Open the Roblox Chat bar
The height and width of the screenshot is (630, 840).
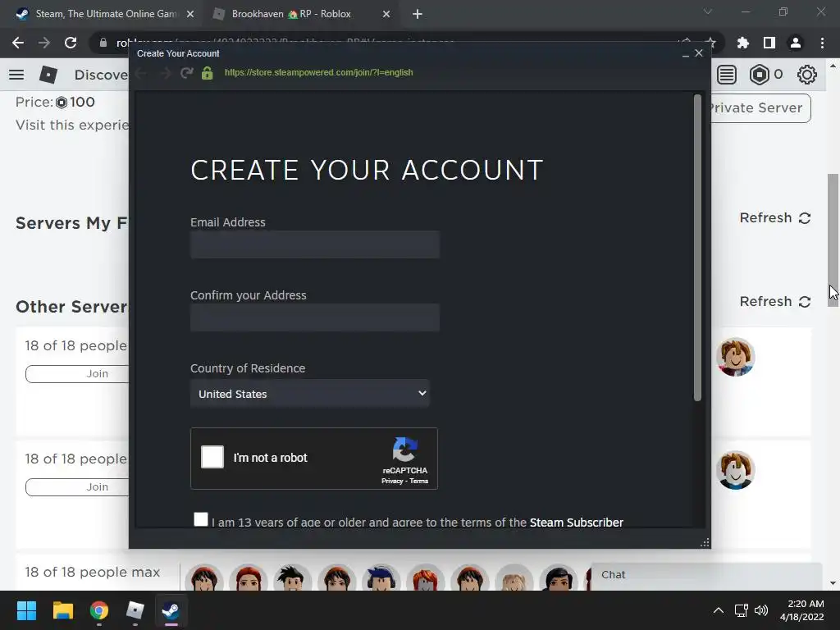click(x=706, y=575)
